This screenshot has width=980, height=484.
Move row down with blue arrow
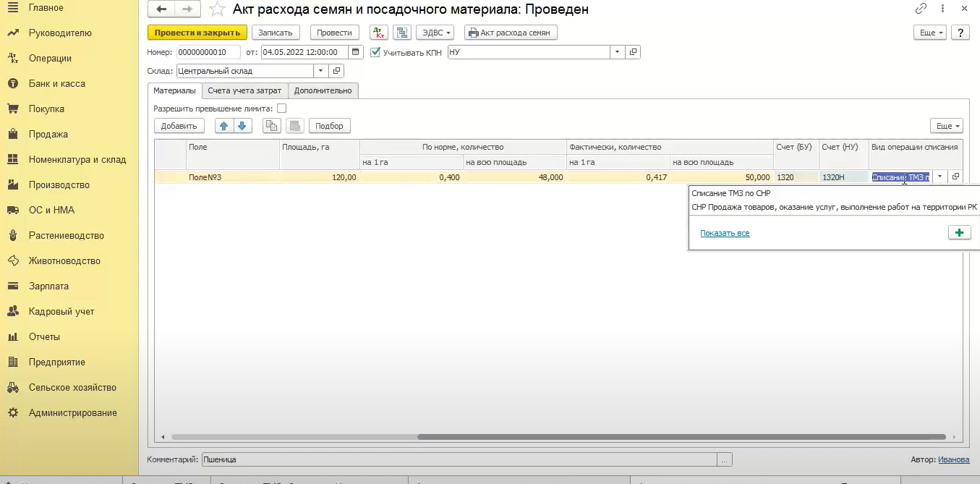242,126
